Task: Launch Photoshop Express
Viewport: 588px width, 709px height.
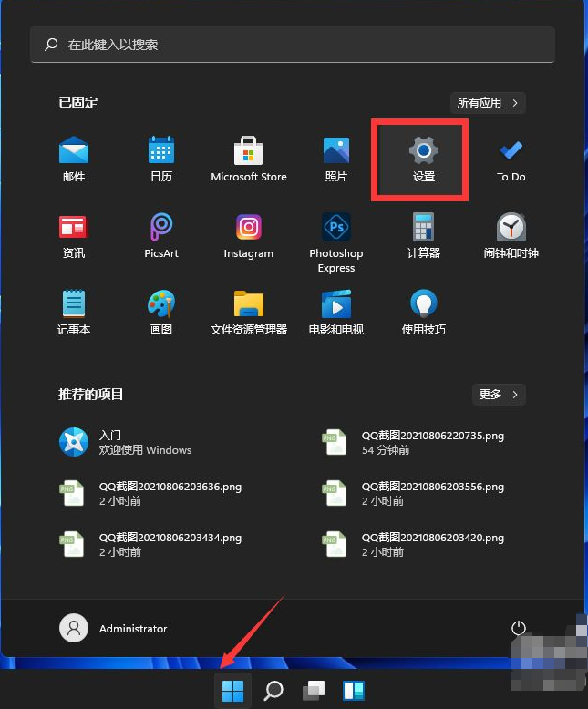Action: click(x=336, y=242)
